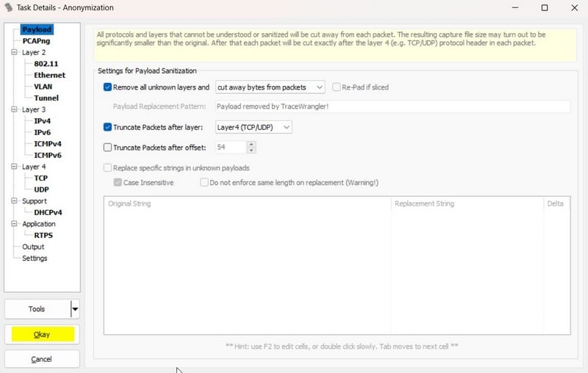Confirm with the yellow Okay button
Viewport: 588px width, 373px height.
click(43, 334)
